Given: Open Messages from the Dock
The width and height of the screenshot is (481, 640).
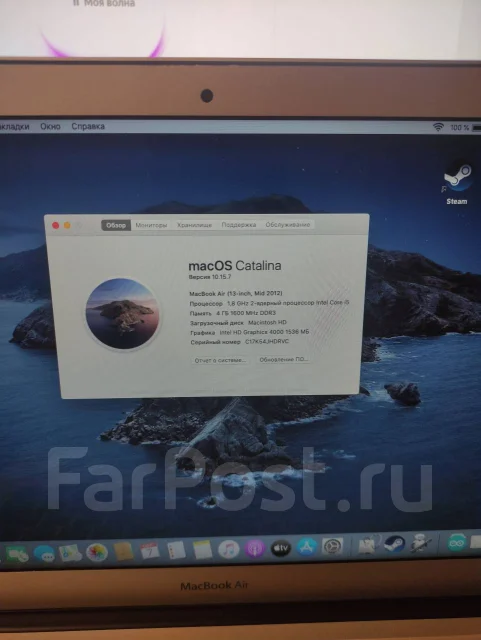Looking at the screenshot, I should point(44,554).
